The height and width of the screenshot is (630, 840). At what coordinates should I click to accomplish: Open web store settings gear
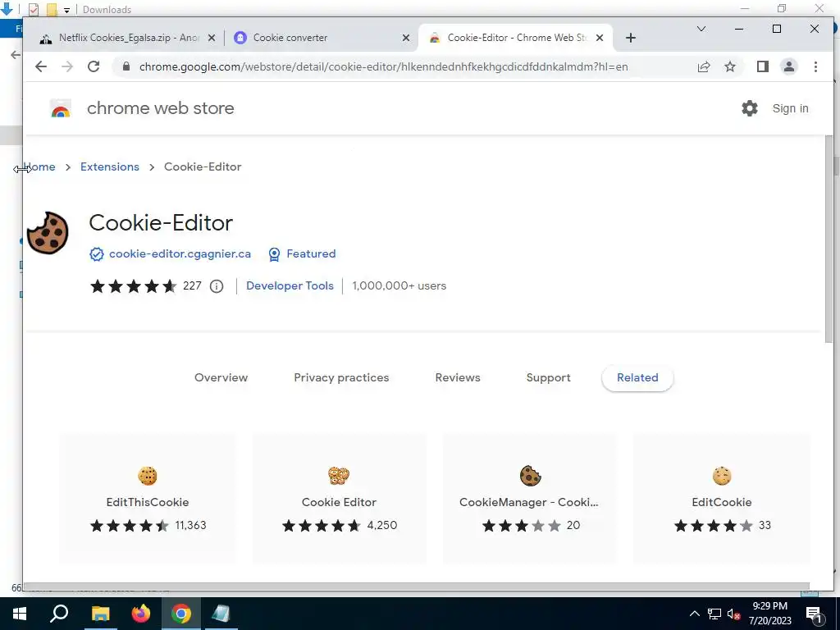(750, 108)
